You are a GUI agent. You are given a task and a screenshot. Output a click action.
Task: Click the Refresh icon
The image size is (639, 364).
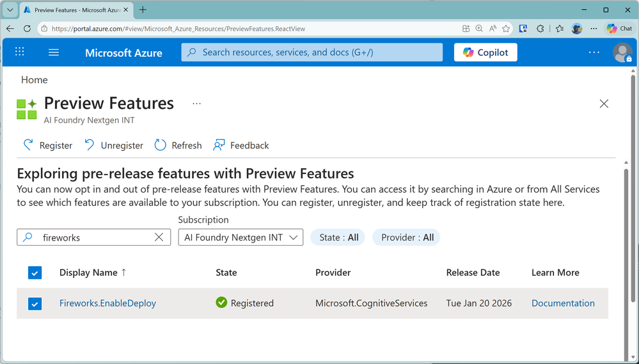pos(161,145)
